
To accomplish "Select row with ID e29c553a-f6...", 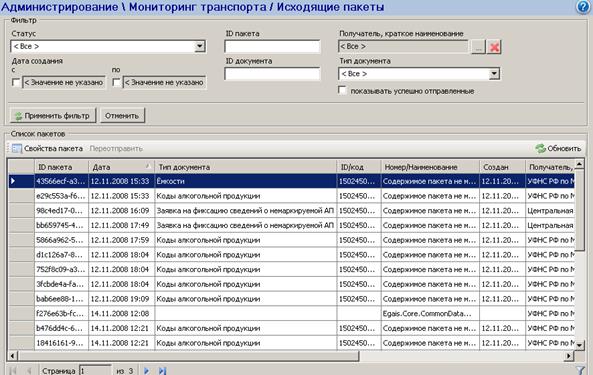I will pos(291,196).
